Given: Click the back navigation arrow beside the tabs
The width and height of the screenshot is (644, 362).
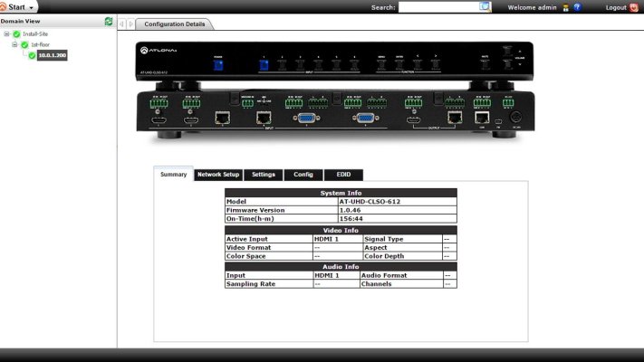Looking at the screenshot, I should tap(122, 24).
